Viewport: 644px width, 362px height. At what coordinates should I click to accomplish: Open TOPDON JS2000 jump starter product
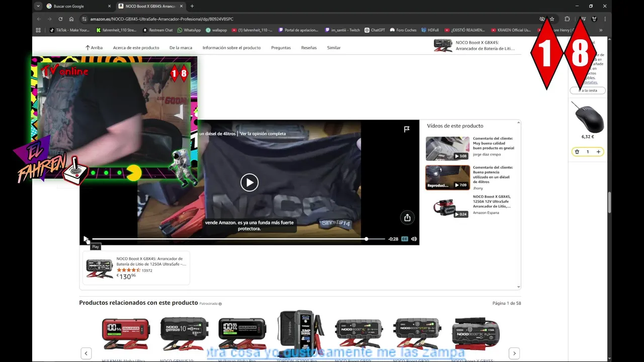pos(301,333)
